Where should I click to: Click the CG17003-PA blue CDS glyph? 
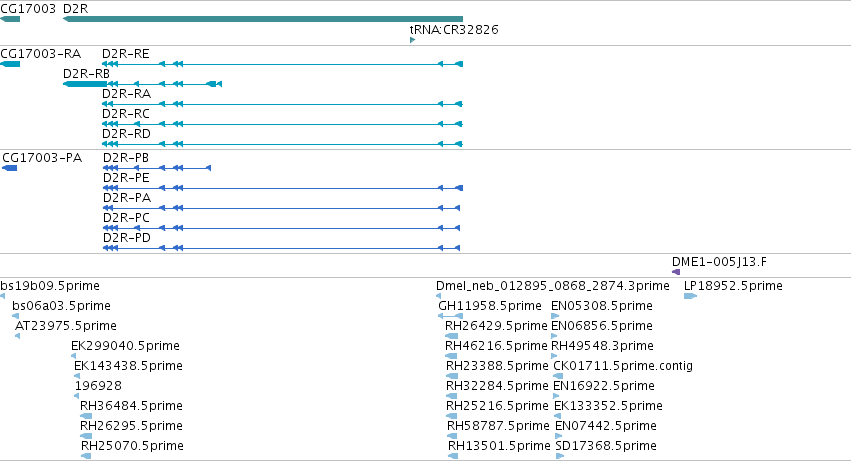tap(10, 168)
